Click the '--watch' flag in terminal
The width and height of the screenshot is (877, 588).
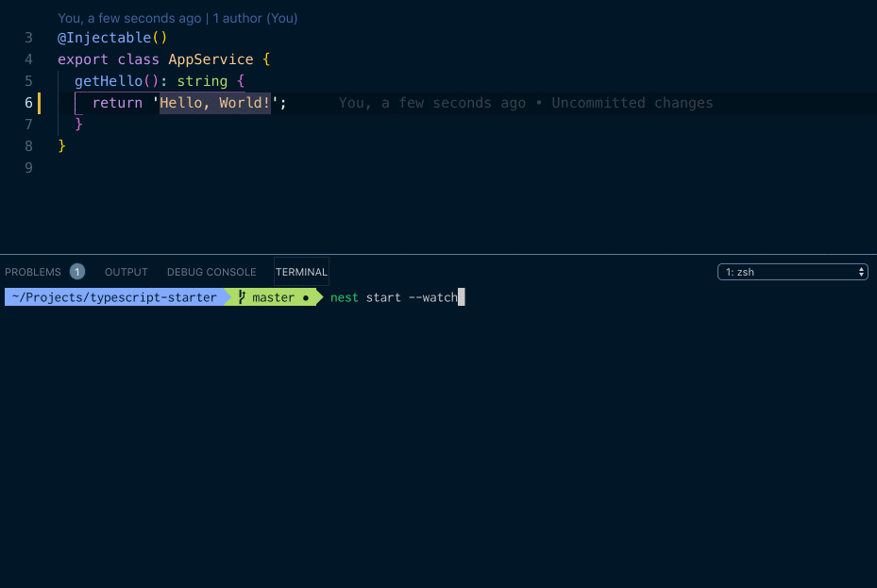(x=433, y=297)
